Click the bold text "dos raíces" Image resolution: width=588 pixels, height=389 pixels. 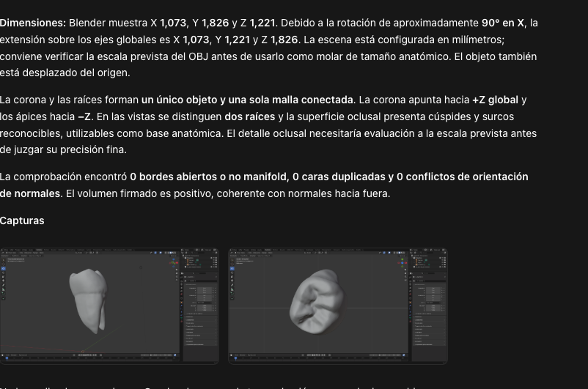pos(250,116)
